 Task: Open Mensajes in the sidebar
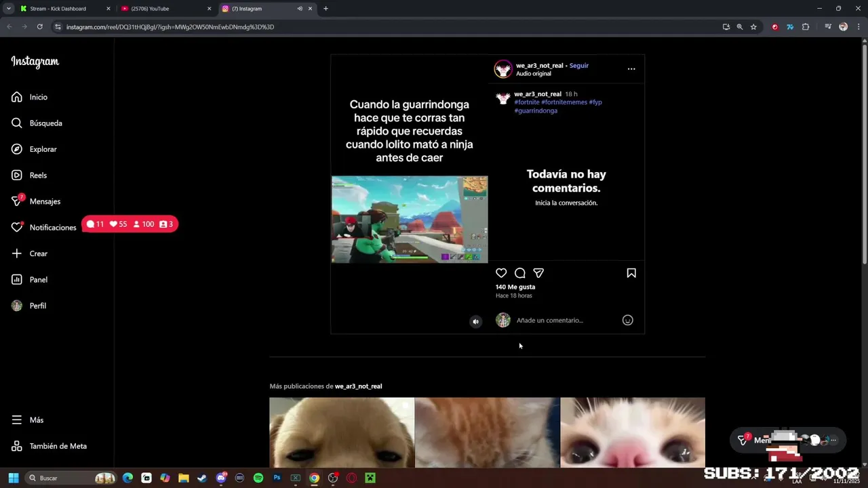pyautogui.click(x=36, y=201)
